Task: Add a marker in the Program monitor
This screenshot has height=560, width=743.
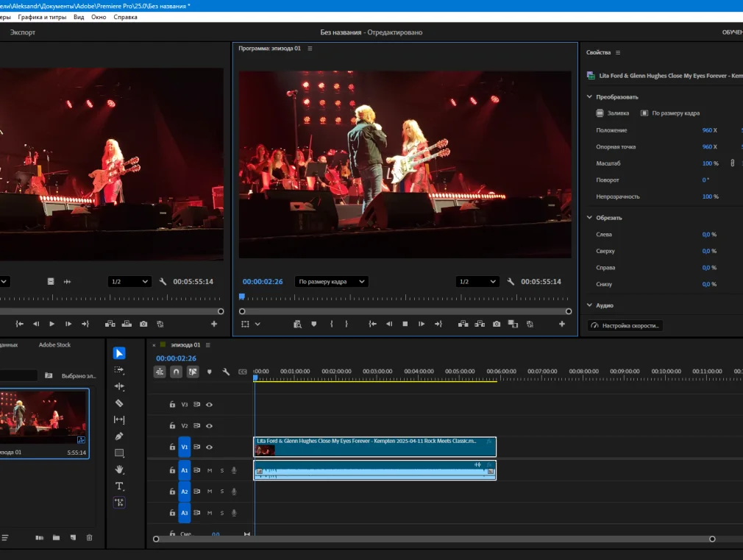Action: coord(314,324)
